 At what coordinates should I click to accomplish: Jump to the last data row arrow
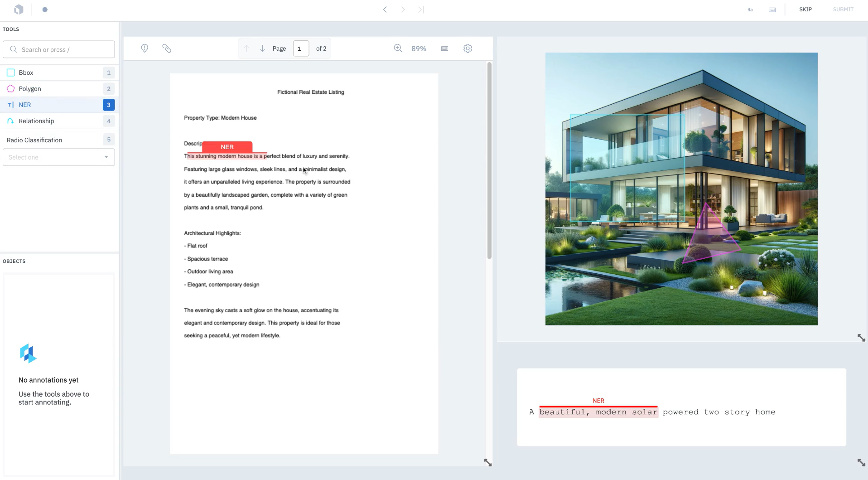click(x=421, y=10)
